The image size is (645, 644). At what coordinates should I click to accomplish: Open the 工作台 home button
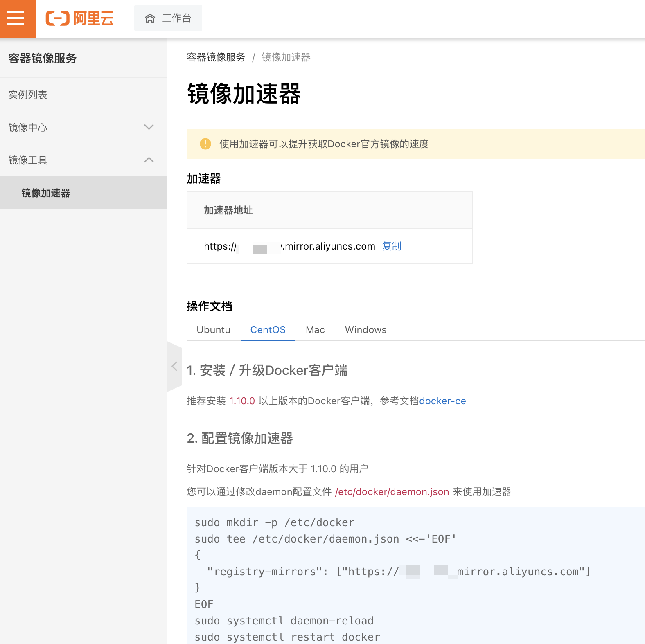click(168, 18)
